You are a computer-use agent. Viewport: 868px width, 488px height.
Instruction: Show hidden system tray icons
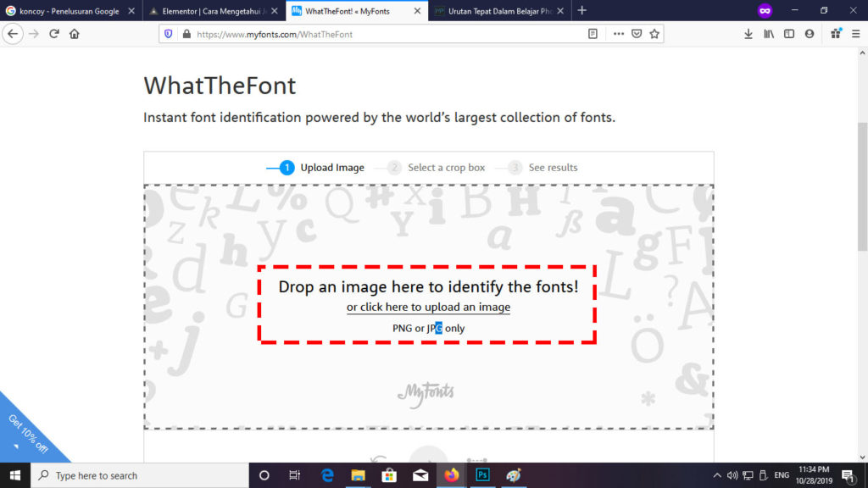(717, 475)
